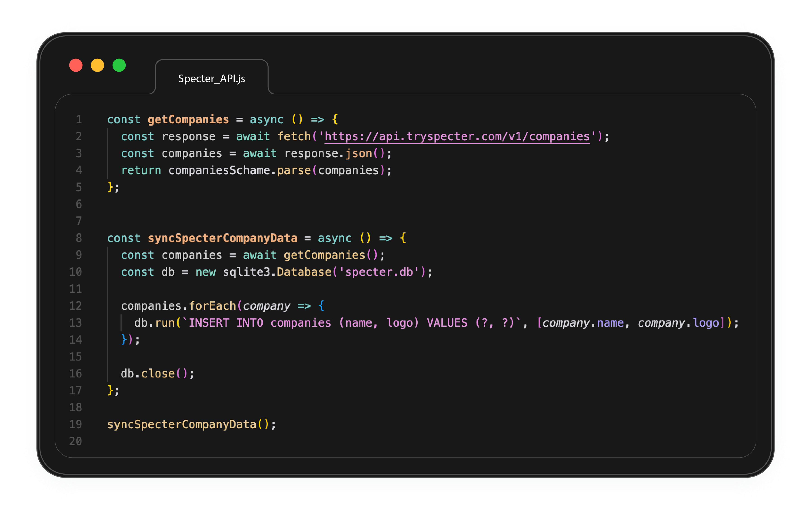Click the sqlite3.Database constructor text
Image resolution: width=812 pixels, height=520 pixels.
point(277,272)
